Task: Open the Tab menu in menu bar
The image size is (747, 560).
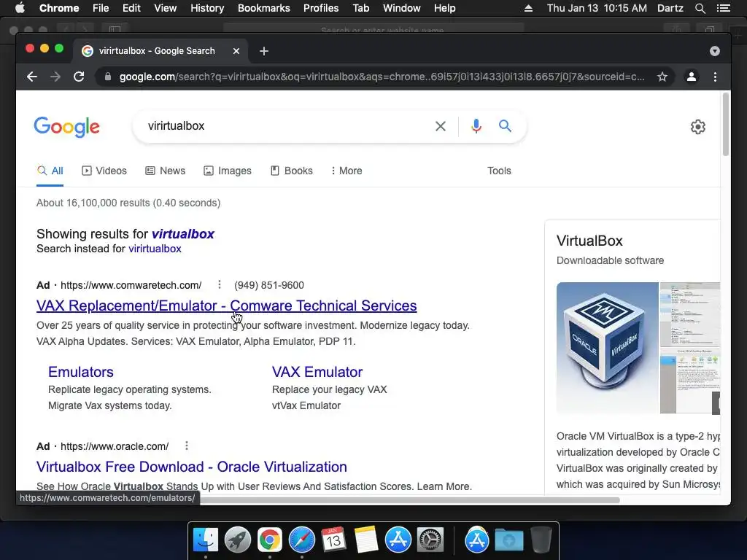Action: pos(361,8)
